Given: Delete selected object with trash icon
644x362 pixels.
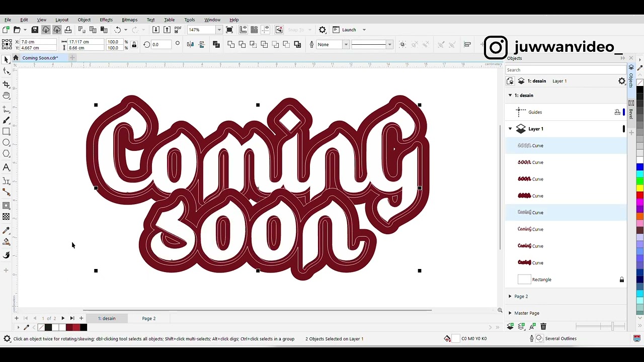Looking at the screenshot, I should point(543,327).
